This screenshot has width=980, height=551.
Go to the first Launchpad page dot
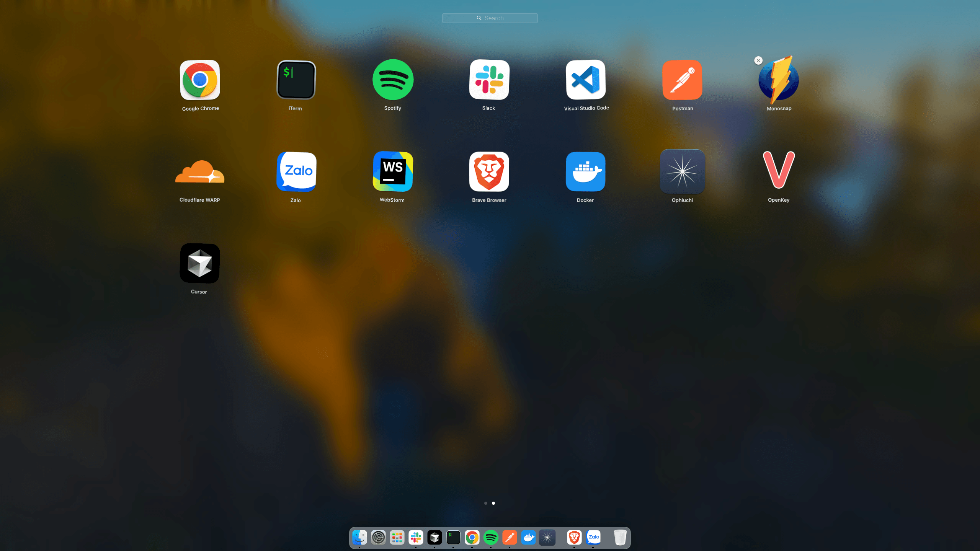coord(486,503)
